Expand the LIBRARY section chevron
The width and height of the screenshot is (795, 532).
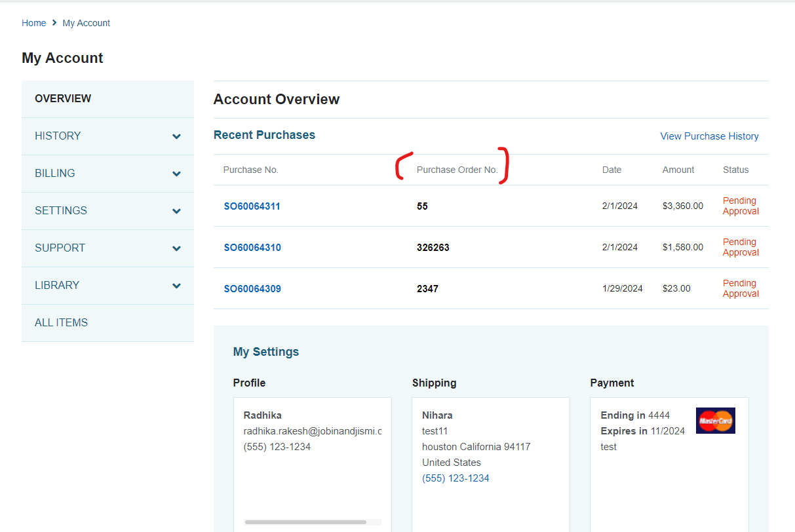pos(176,286)
